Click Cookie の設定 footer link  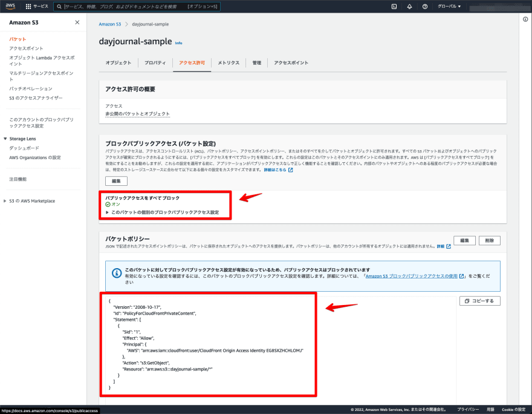tap(514, 410)
